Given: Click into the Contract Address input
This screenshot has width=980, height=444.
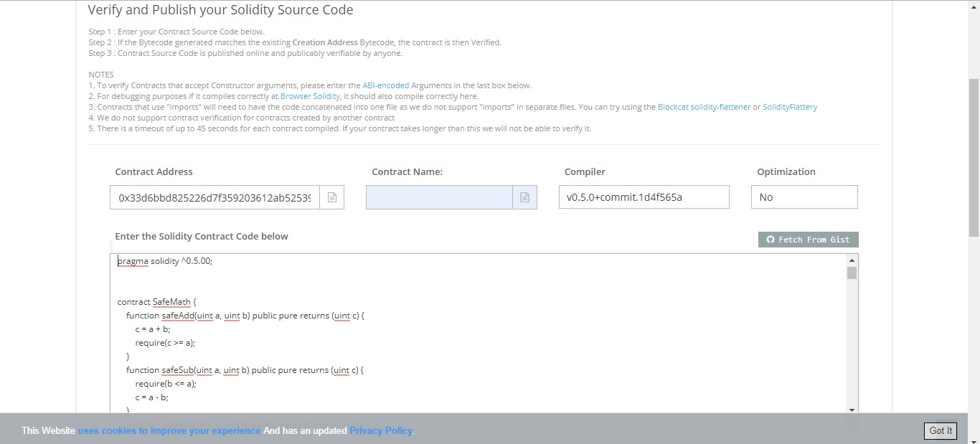Looking at the screenshot, I should [214, 197].
